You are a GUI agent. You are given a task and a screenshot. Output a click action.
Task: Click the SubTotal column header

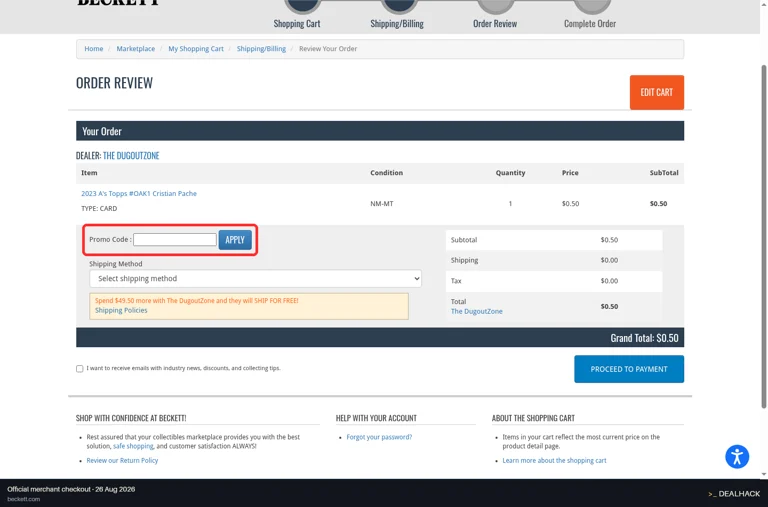tap(664, 172)
